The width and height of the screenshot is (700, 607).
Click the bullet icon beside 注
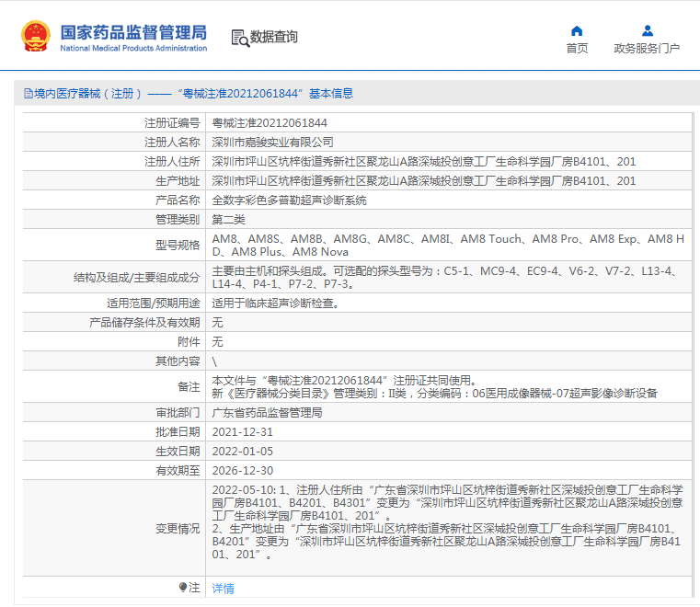pyautogui.click(x=182, y=588)
